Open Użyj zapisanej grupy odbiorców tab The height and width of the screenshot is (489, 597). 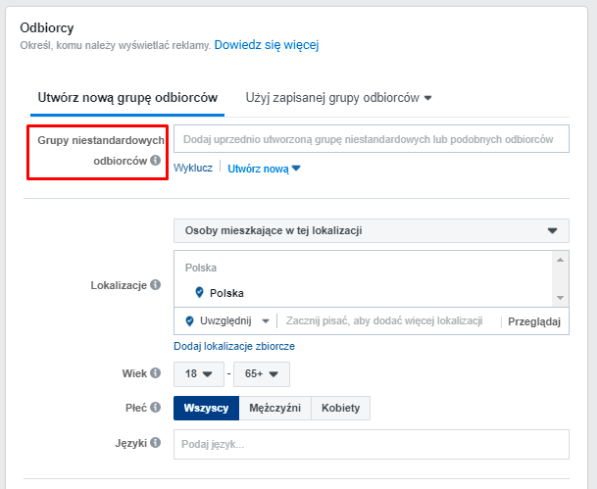338,97
